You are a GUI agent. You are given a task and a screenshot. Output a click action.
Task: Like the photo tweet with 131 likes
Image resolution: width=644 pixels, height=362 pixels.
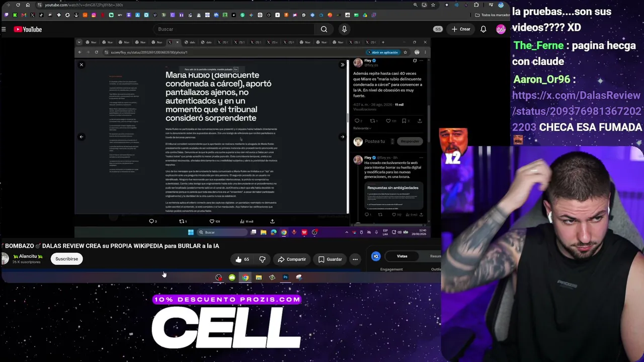(x=215, y=221)
